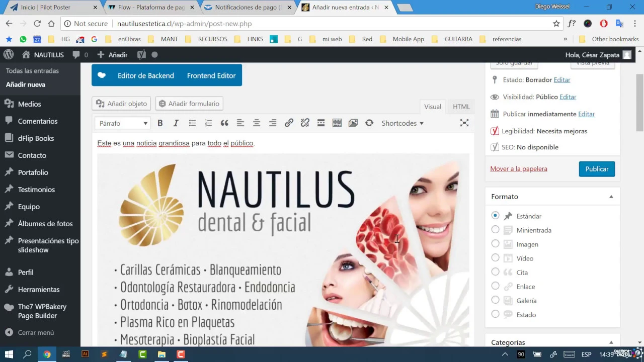Switch to the Visual editor tab
The height and width of the screenshot is (362, 644).
pos(433,107)
